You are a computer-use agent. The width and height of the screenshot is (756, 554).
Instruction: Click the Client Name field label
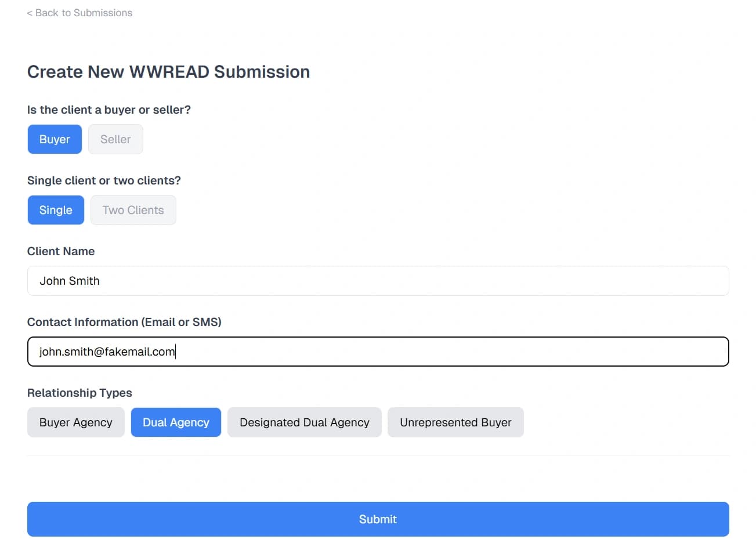pos(61,251)
